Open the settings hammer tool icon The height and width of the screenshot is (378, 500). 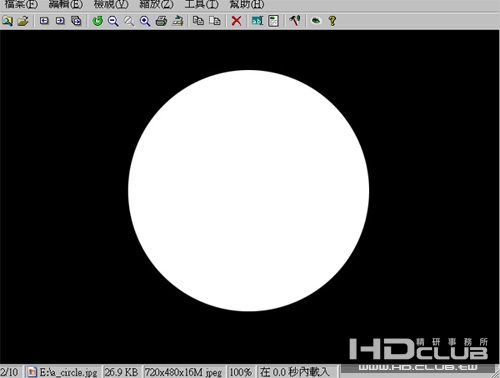295,21
